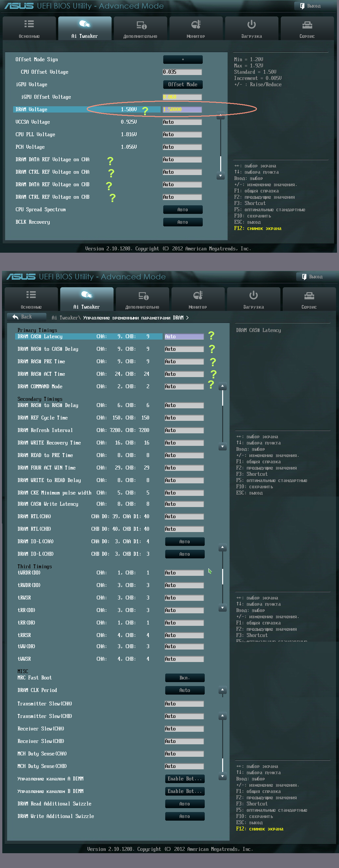
Task: Click the Выход exit icon in DRAM timings screen
Action: (304, 277)
